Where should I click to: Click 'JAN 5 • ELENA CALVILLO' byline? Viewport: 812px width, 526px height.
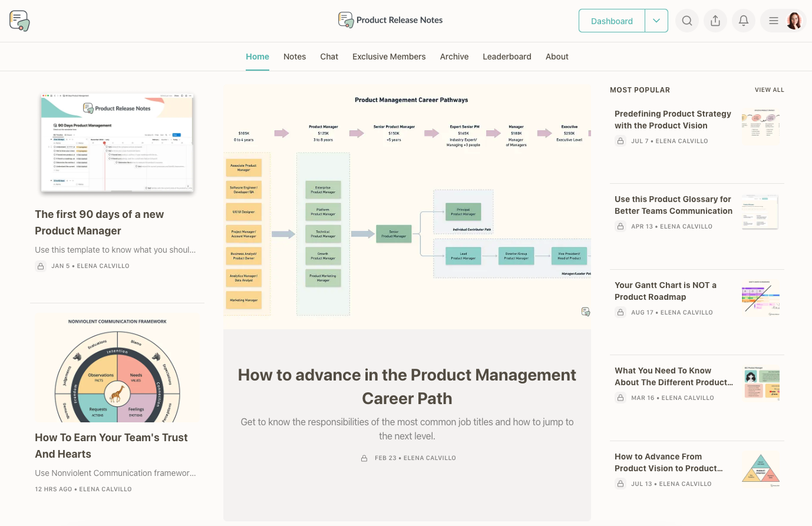pos(90,266)
